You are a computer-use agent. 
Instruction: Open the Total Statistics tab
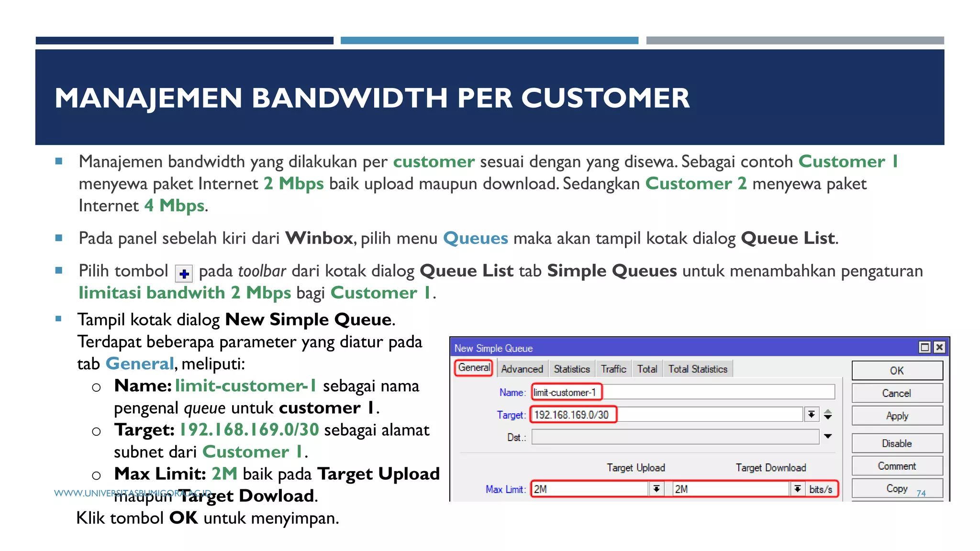tap(698, 369)
